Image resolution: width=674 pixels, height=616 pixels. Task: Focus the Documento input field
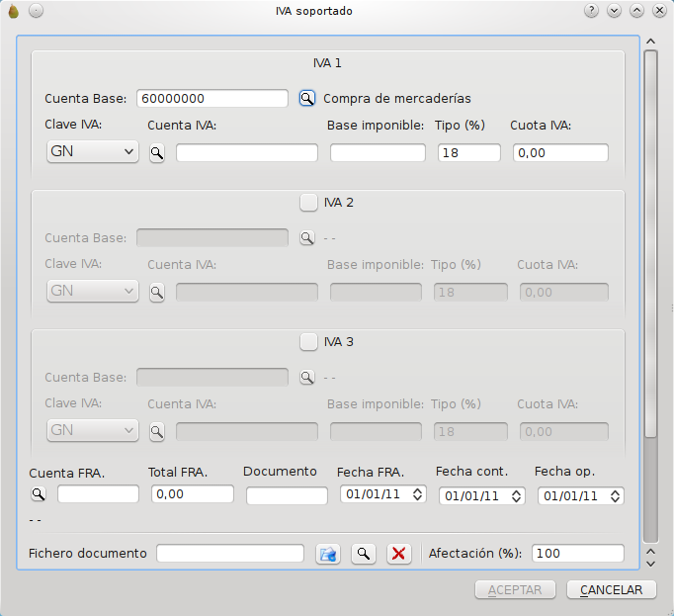pos(287,495)
